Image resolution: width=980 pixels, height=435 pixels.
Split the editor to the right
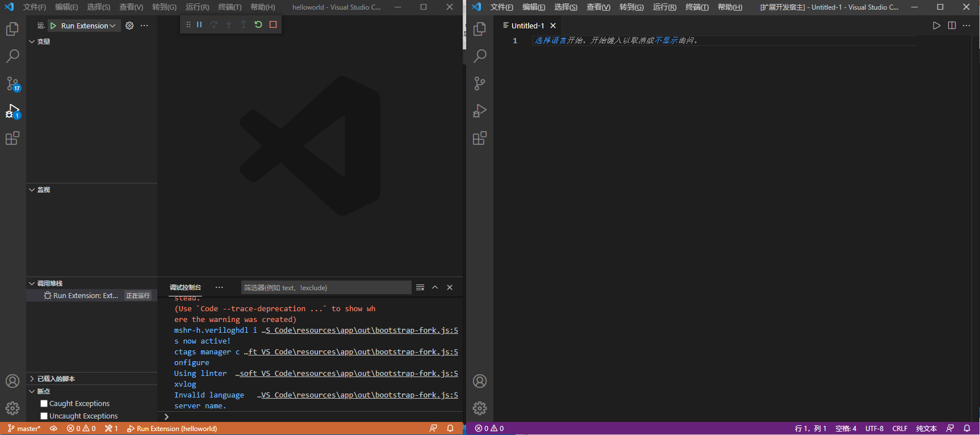[x=952, y=26]
